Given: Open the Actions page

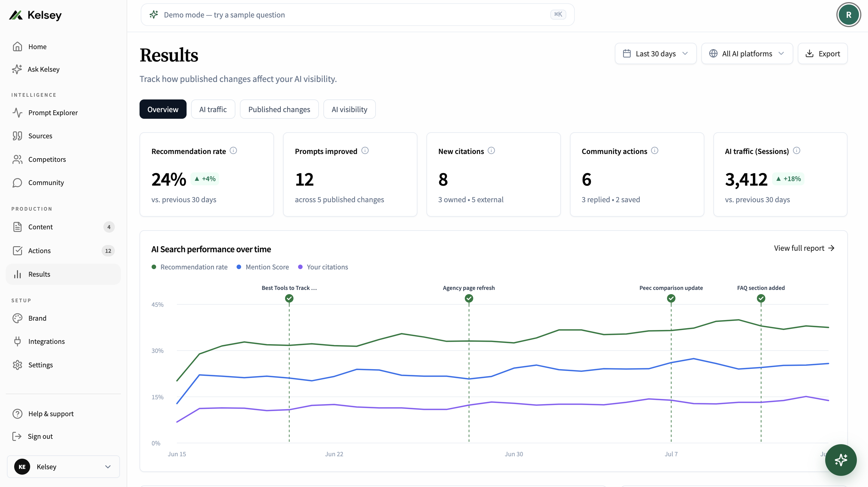Looking at the screenshot, I should click(x=63, y=250).
